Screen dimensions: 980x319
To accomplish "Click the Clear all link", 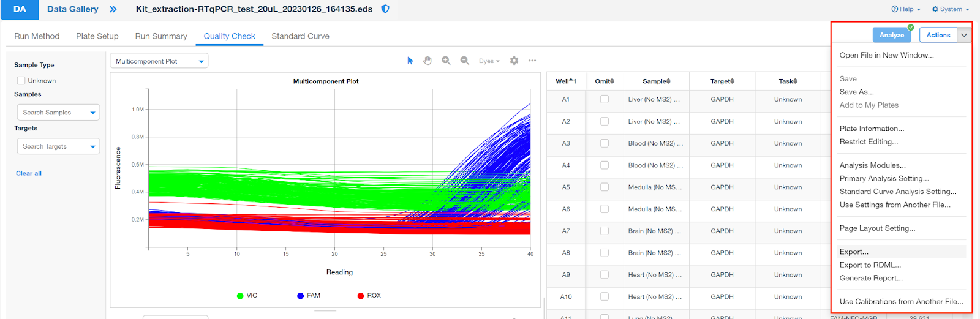I will click(29, 173).
